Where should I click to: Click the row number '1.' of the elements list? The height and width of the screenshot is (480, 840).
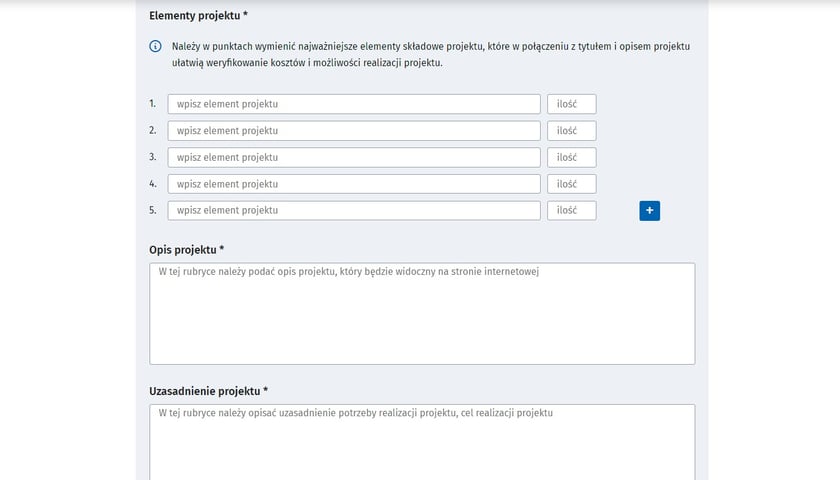coord(153,103)
